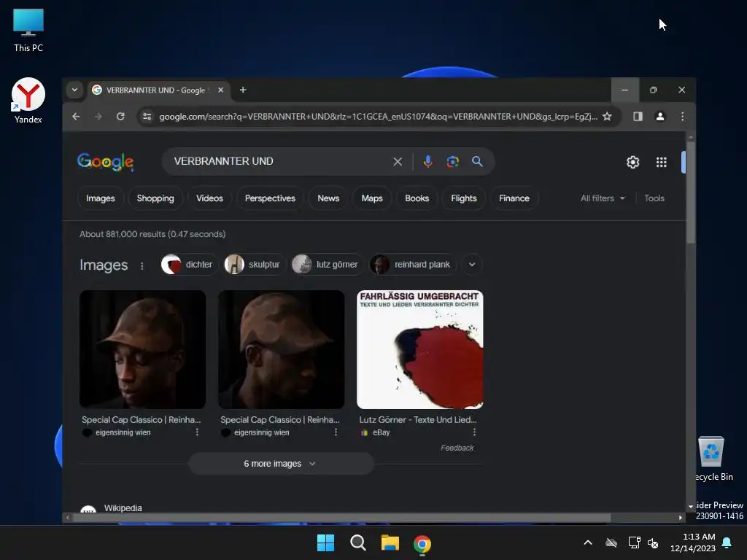Open a new tab with plus button
The image size is (747, 560).
(243, 90)
